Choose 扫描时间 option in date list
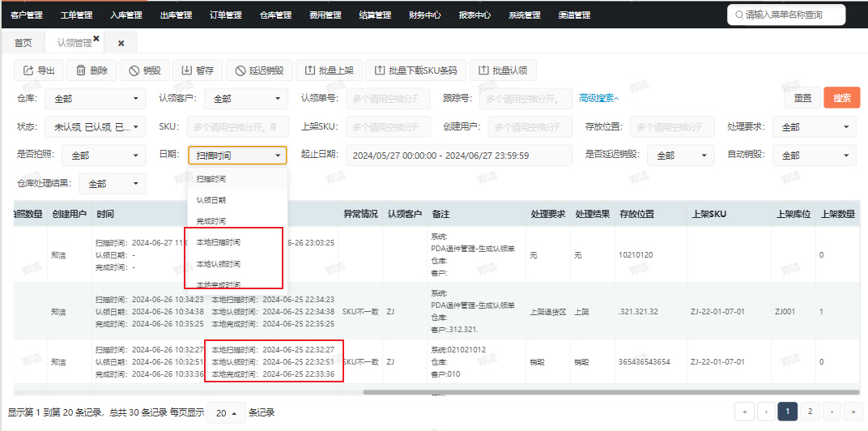Image resolution: width=868 pixels, height=431 pixels. click(x=237, y=179)
